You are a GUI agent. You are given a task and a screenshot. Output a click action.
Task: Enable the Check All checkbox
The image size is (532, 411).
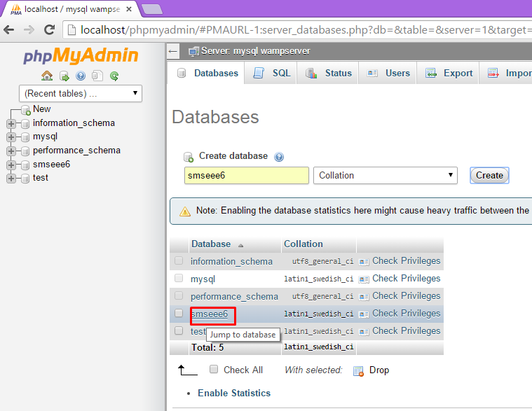coord(214,370)
